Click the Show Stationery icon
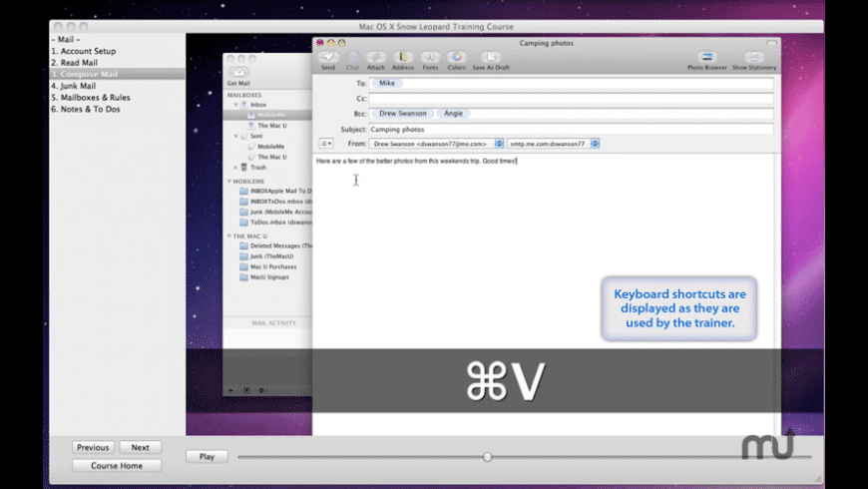 [754, 57]
